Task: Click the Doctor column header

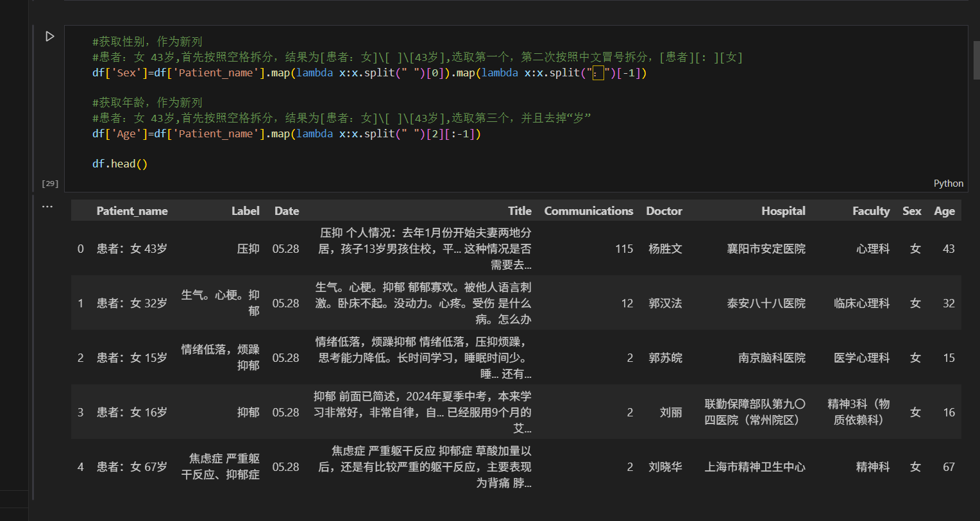Action: 664,211
